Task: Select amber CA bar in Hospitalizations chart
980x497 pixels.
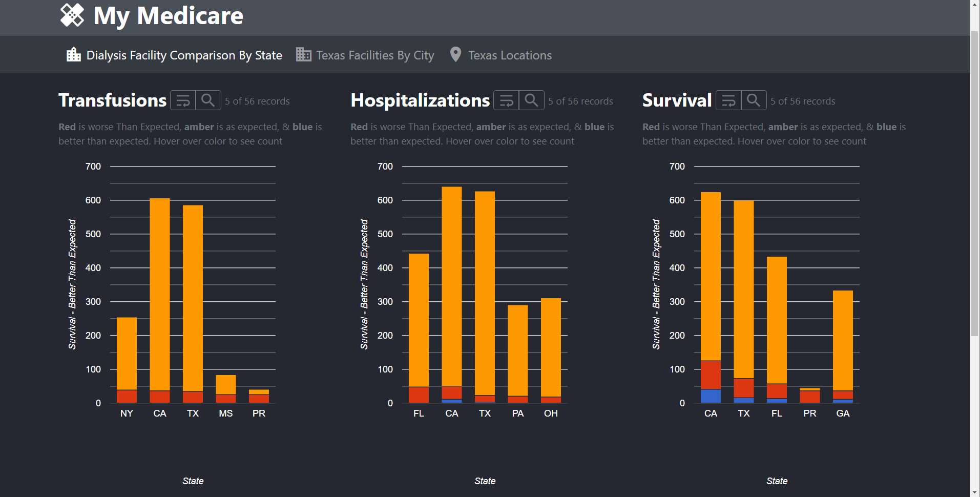Action: [452, 286]
